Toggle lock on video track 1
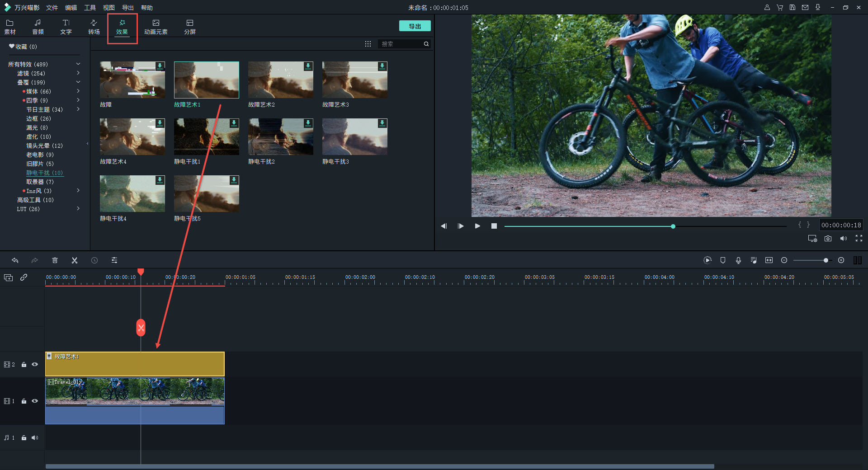The width and height of the screenshot is (868, 470). click(24, 401)
